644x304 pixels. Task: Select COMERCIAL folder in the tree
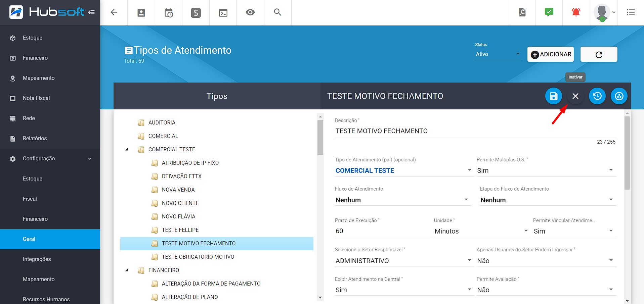coord(163,136)
